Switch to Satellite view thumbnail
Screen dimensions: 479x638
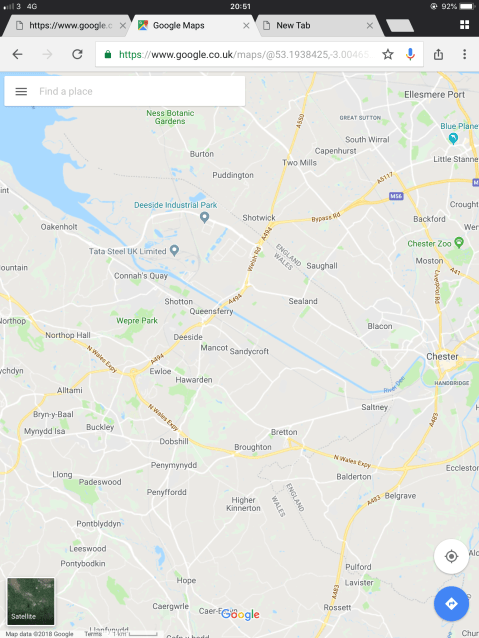pyautogui.click(x=31, y=601)
